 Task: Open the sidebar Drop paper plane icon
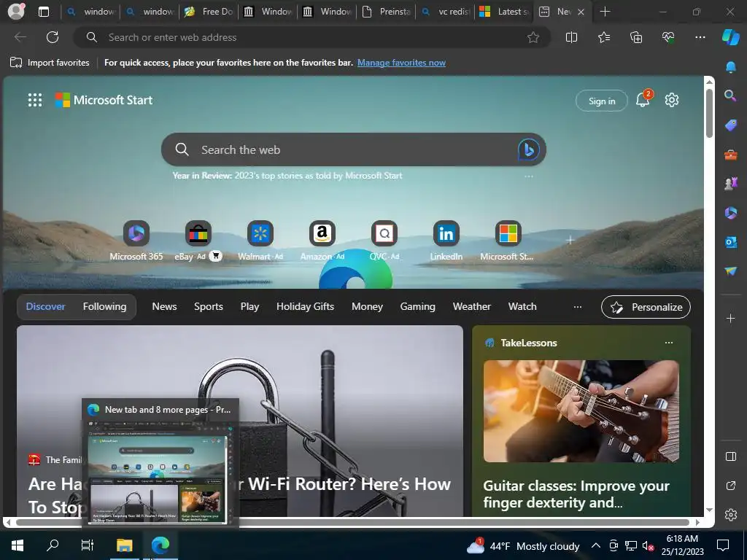pyautogui.click(x=730, y=271)
